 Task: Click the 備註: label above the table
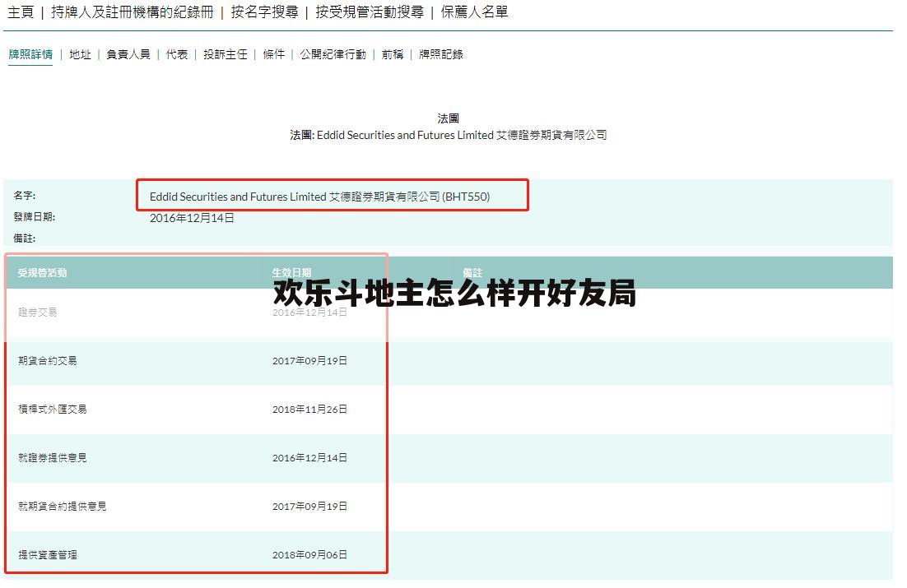click(x=25, y=238)
